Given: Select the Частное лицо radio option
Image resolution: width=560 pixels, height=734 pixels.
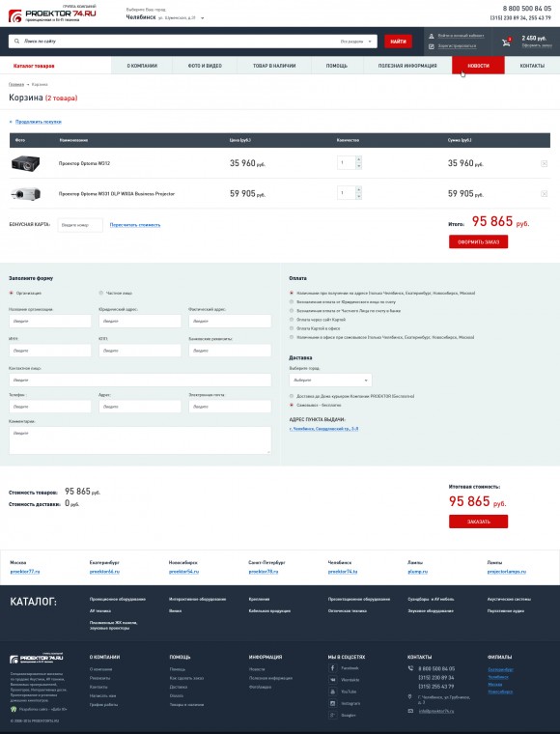Looking at the screenshot, I should tap(101, 293).
